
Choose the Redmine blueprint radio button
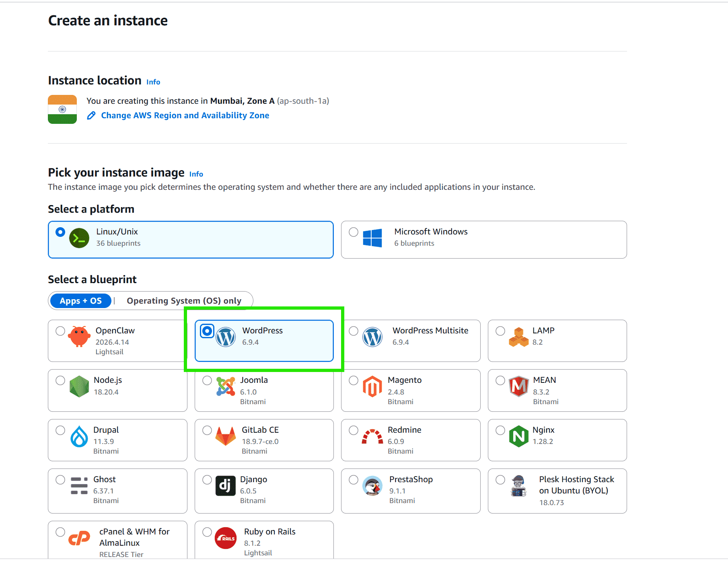tap(354, 430)
